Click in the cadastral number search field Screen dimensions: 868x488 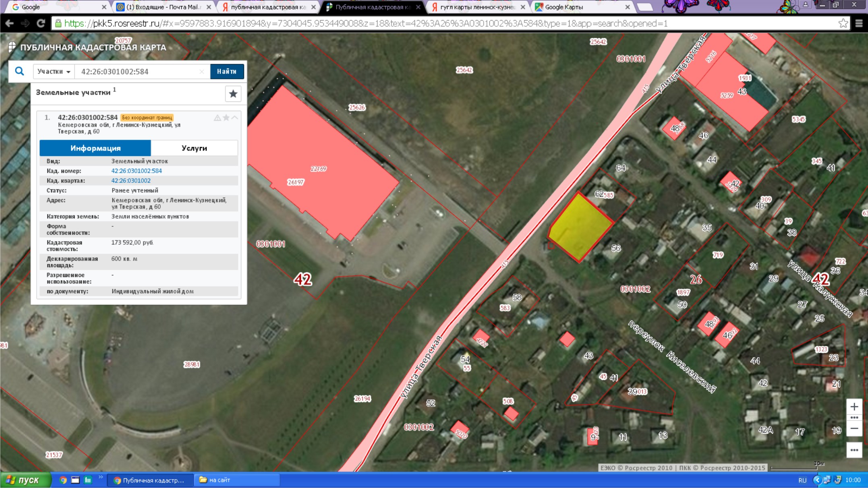[x=137, y=72]
